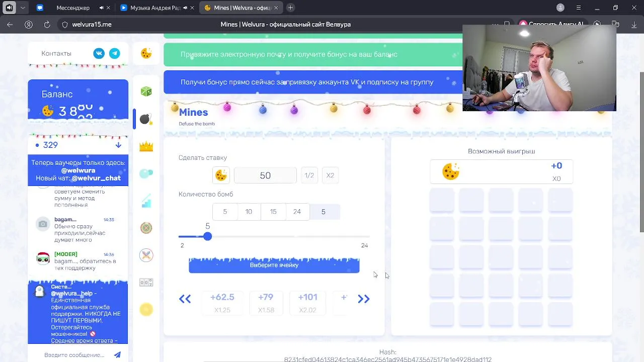Click bagam user's camera avatar in chat
The image size is (644, 362).
click(43, 224)
